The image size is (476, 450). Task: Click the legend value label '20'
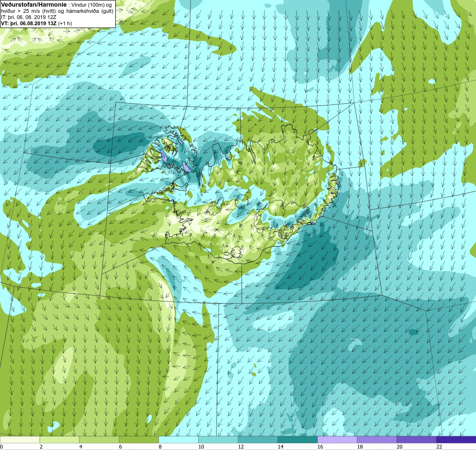tap(399, 447)
